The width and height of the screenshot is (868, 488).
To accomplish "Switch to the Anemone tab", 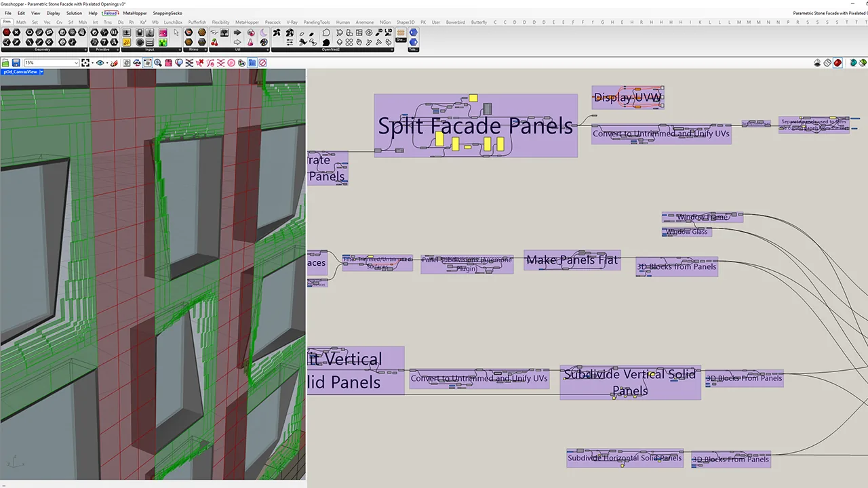I will 365,22.
